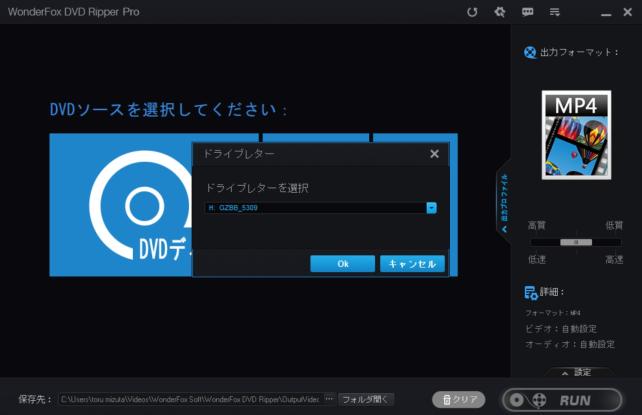Screen dimensions: 642x415
Task: Click the 低質 label
Action: [x=614, y=226]
